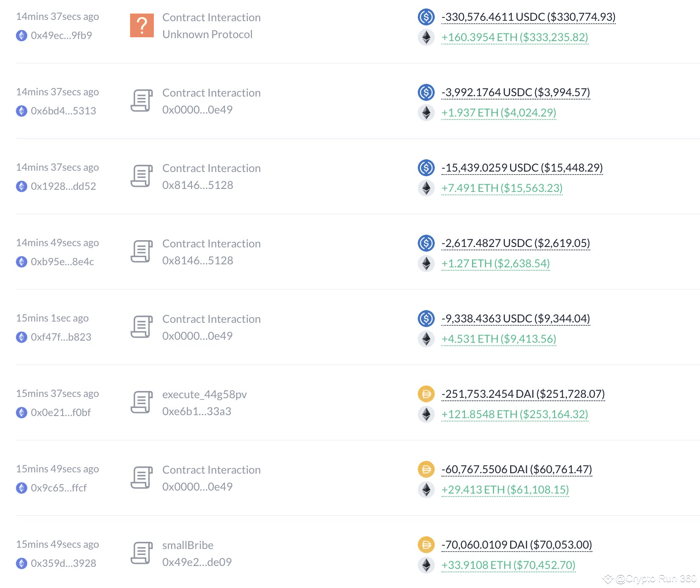Open the +160.3954 ETH amount link
The width and height of the screenshot is (700, 588).
point(514,37)
